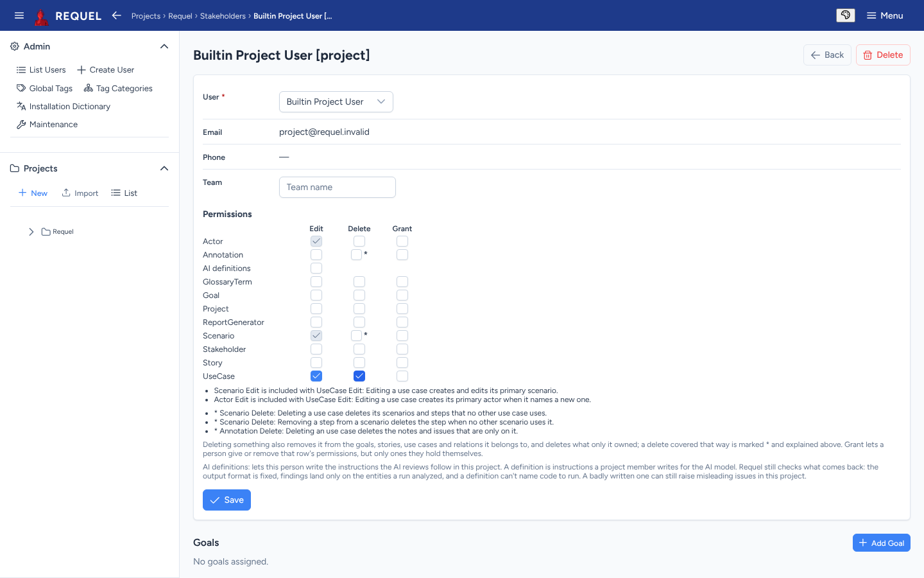Open Import under Projects
Image resolution: width=924 pixels, height=578 pixels.
[x=80, y=193]
